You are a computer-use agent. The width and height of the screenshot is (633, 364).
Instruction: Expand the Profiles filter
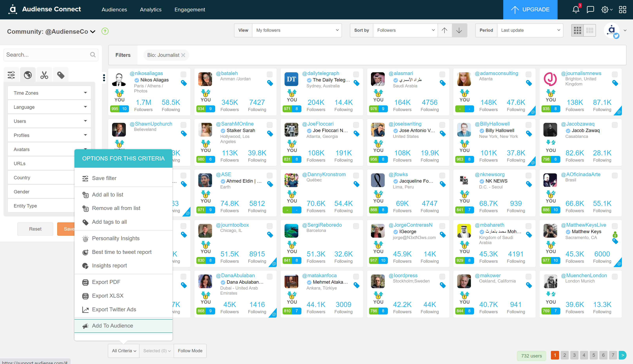point(50,135)
